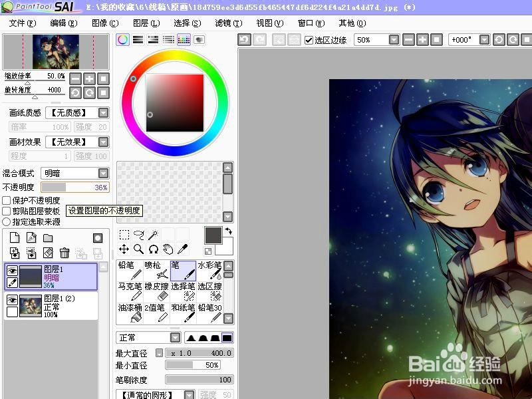
Task: Choose the 喷枪 airbrush tool
Action: tap(156, 271)
